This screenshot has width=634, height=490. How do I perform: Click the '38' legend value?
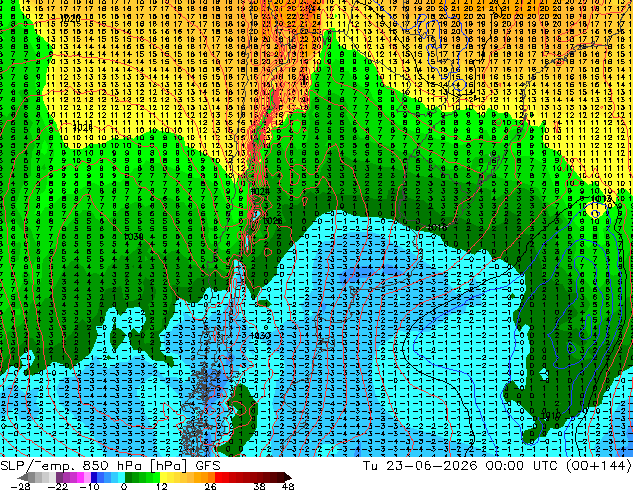click(x=260, y=486)
